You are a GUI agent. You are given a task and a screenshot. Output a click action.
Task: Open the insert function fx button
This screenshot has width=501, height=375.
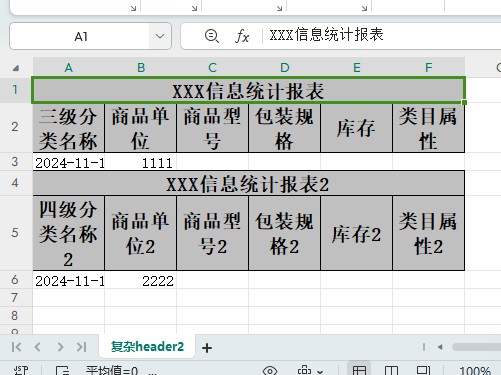pos(242,36)
